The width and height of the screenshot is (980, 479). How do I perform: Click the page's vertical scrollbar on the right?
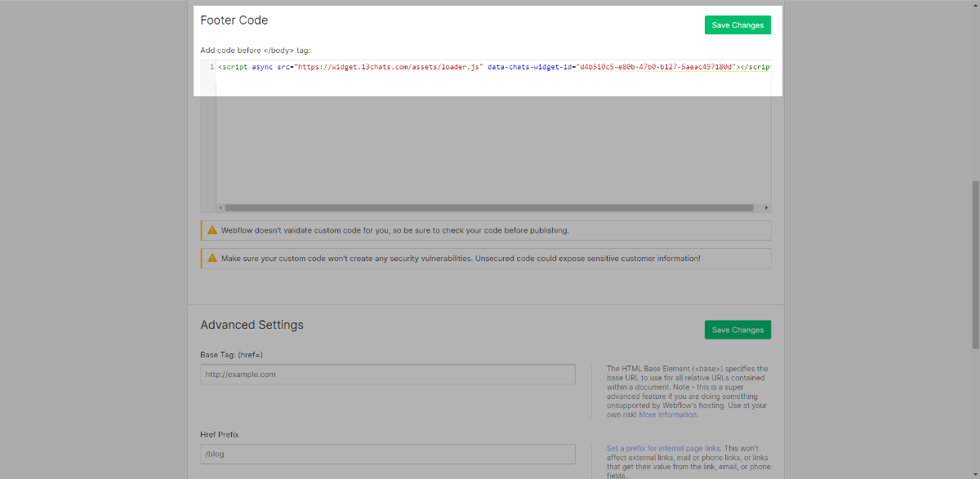tap(974, 261)
